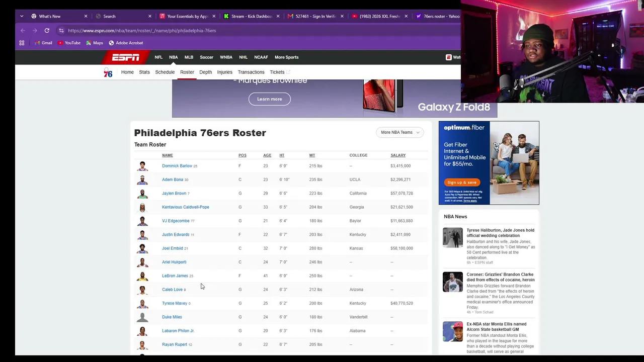The image size is (644, 362).
Task: Close the 2026 XXL Freshman YouTube tab
Action: click(406, 16)
